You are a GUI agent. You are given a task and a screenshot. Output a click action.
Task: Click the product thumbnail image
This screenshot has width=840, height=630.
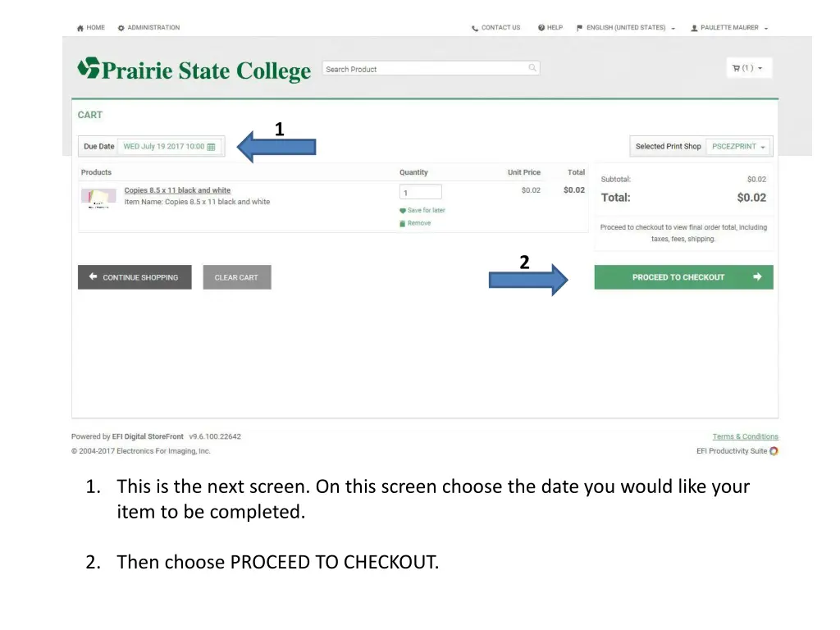(x=98, y=198)
